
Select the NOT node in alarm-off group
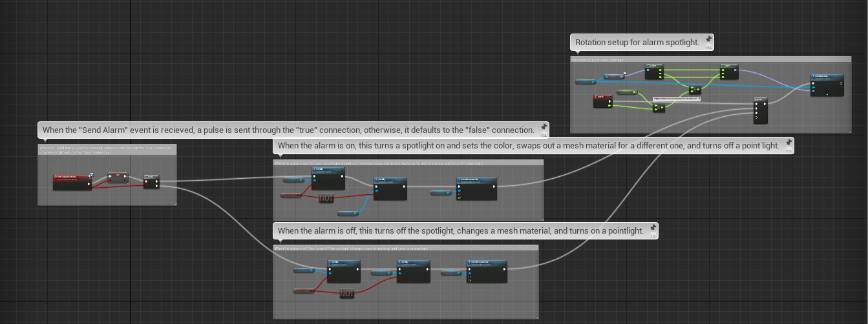[x=347, y=294]
